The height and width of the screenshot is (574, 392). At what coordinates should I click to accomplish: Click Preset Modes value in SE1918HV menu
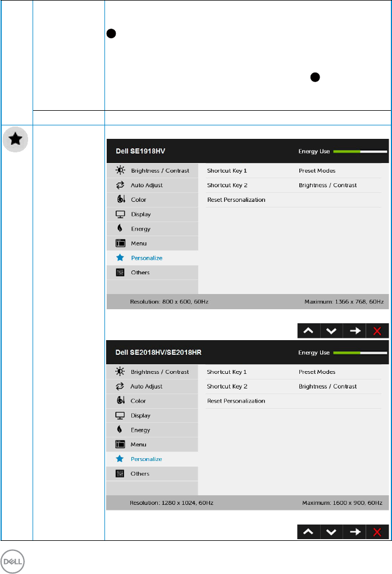coord(317,170)
